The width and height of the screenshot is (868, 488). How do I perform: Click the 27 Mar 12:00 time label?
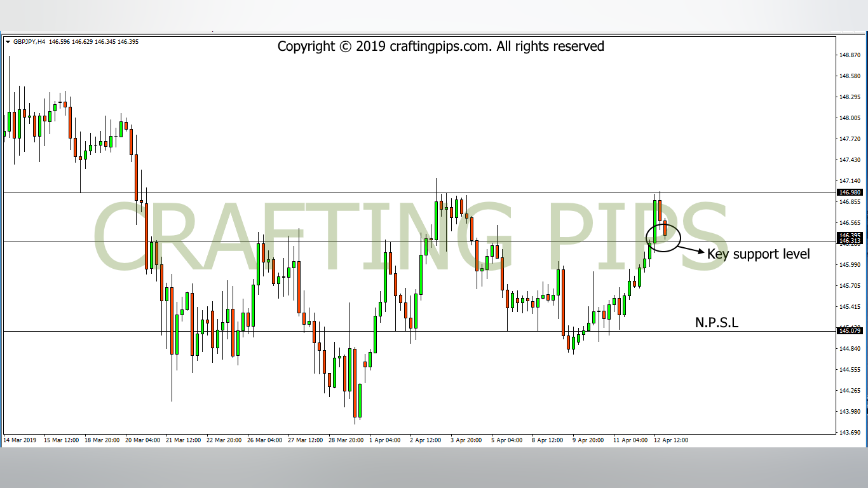click(305, 440)
